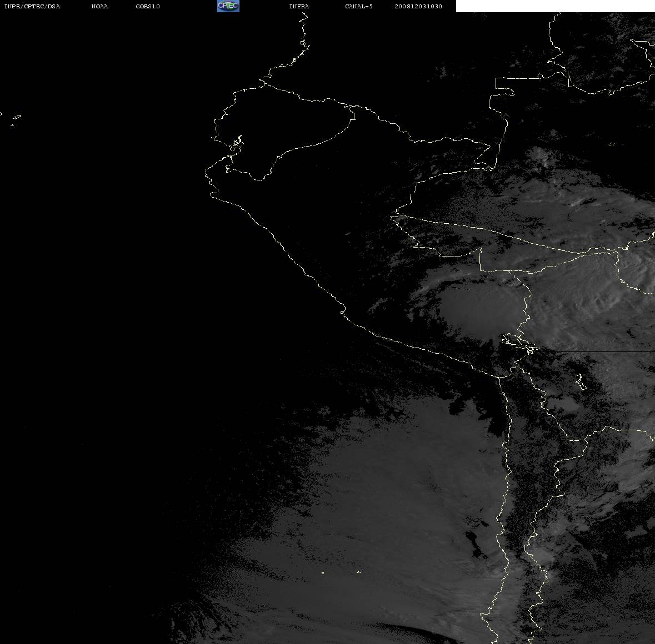Screen dimensions: 655x644
Task: Click the 200812031030 timestamp
Action: pos(418,6)
